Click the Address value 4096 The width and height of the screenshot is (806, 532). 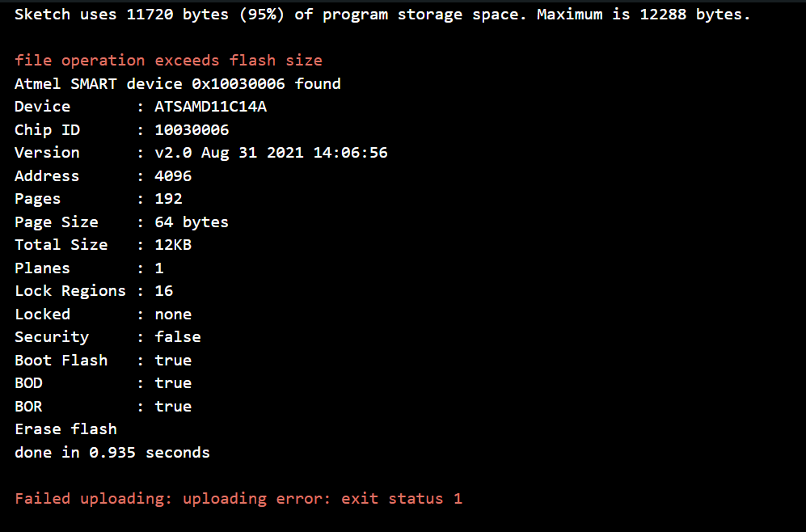[173, 175]
